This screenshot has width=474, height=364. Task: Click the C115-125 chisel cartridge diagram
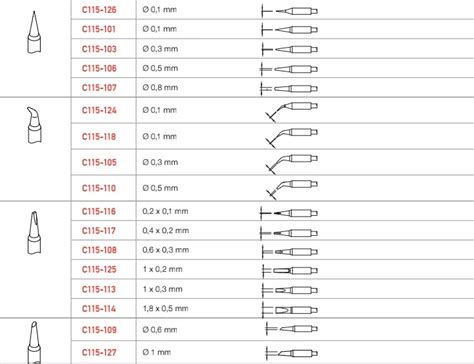[x=289, y=271]
